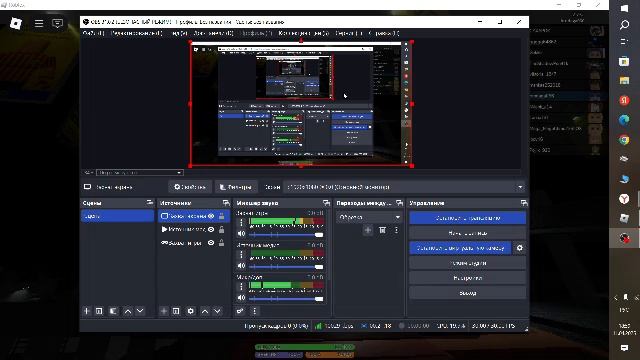Open options dots for Mic/Aux channel
Viewport: 640px width, 360px height.
click(241, 287)
